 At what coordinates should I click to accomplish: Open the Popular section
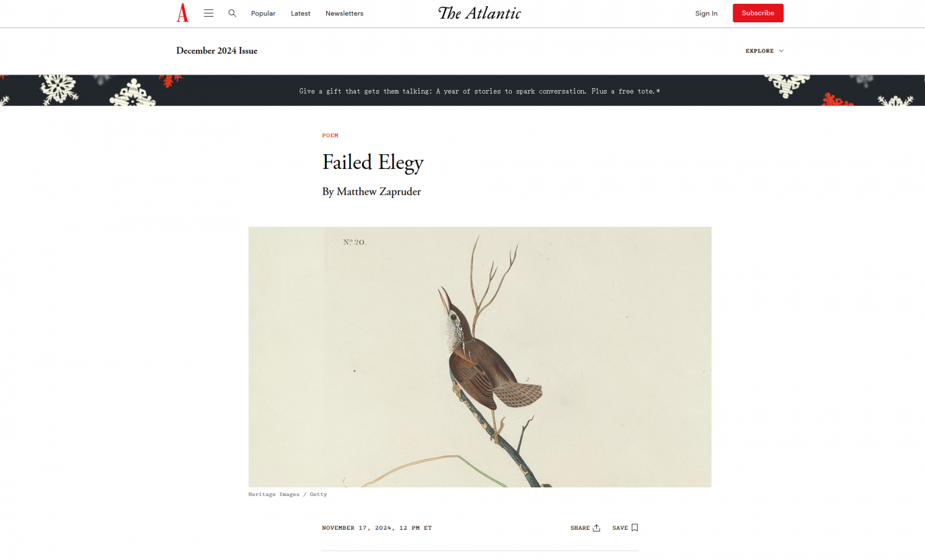coord(263,14)
